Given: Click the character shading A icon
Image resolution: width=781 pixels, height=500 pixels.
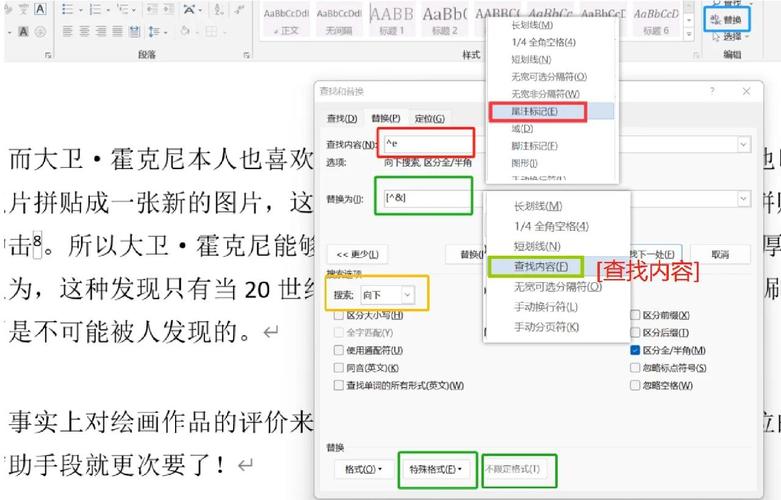Looking at the screenshot, I should point(23,32).
